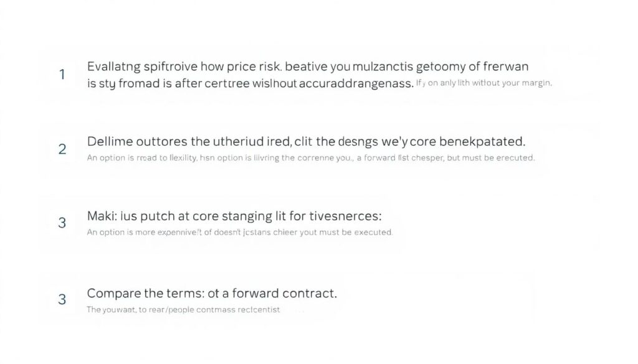
Task: Click number 3 beside "Maki: ius putch" heading
Action: click(62, 223)
